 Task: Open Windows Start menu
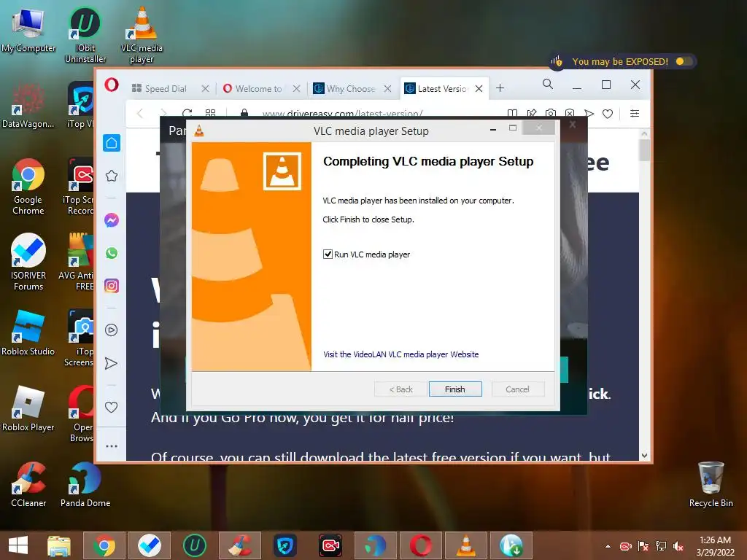[x=18, y=545]
